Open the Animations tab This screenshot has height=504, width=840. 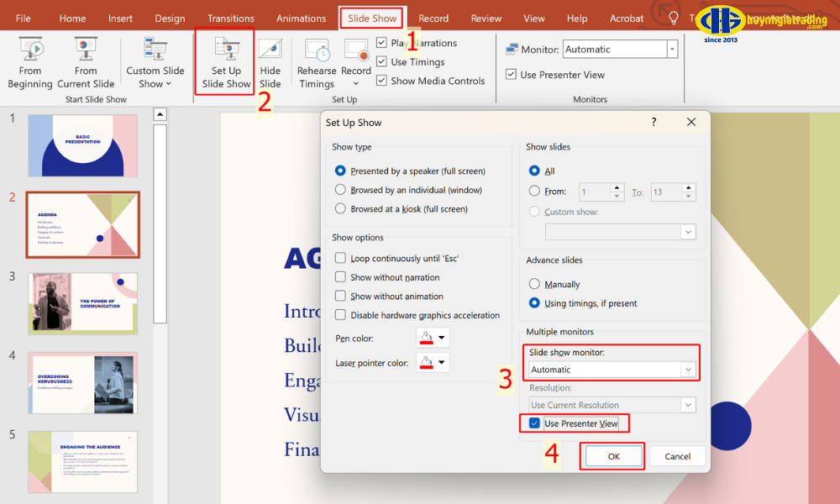pos(301,18)
